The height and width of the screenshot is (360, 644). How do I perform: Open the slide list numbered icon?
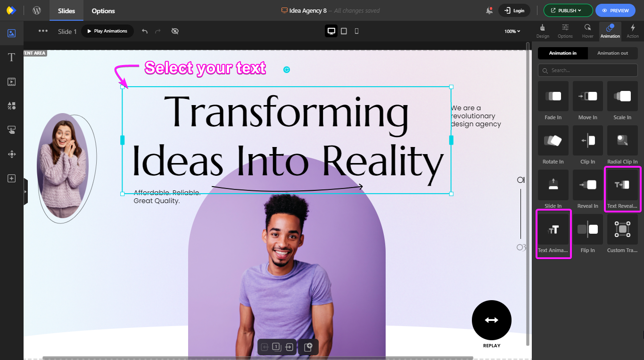(x=276, y=347)
